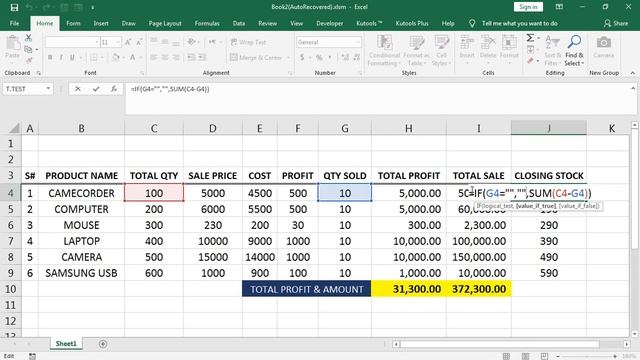Click Tell me what you want to do
This screenshot has width=640, height=360.
(520, 24)
